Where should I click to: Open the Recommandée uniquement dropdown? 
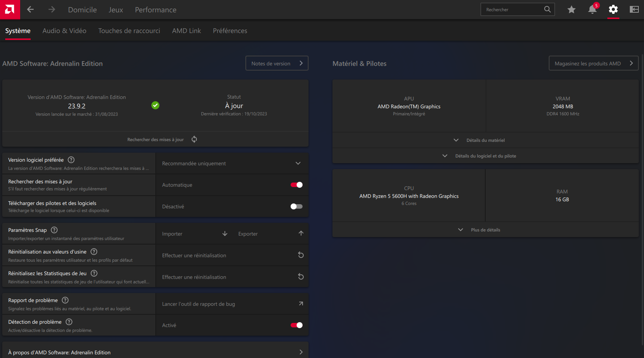232,163
